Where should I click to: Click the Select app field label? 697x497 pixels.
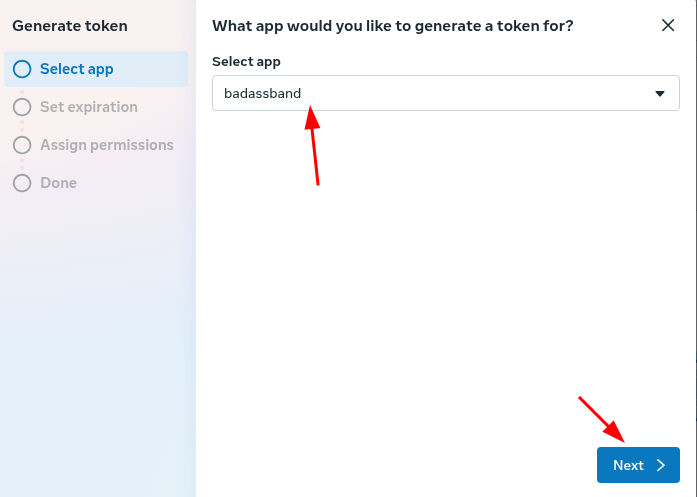click(x=246, y=62)
